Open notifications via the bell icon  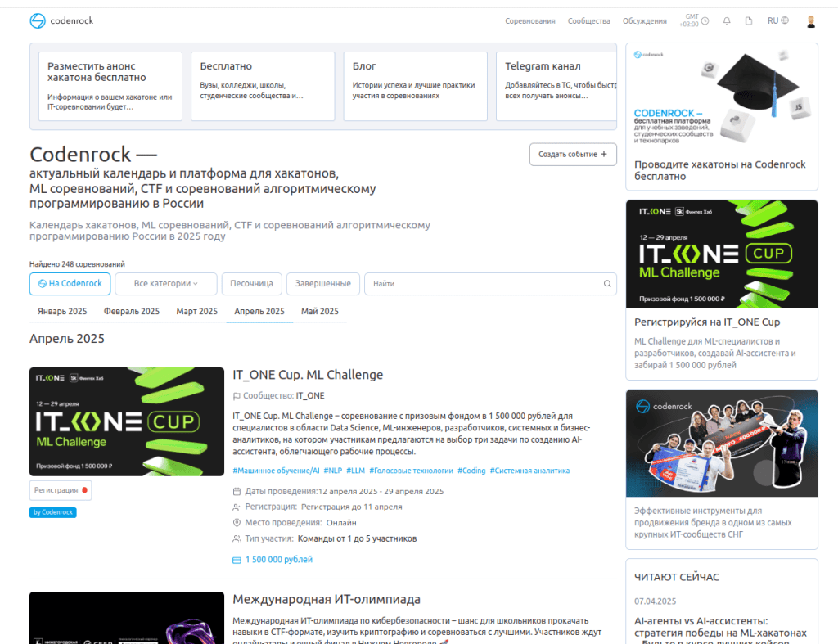click(x=727, y=20)
